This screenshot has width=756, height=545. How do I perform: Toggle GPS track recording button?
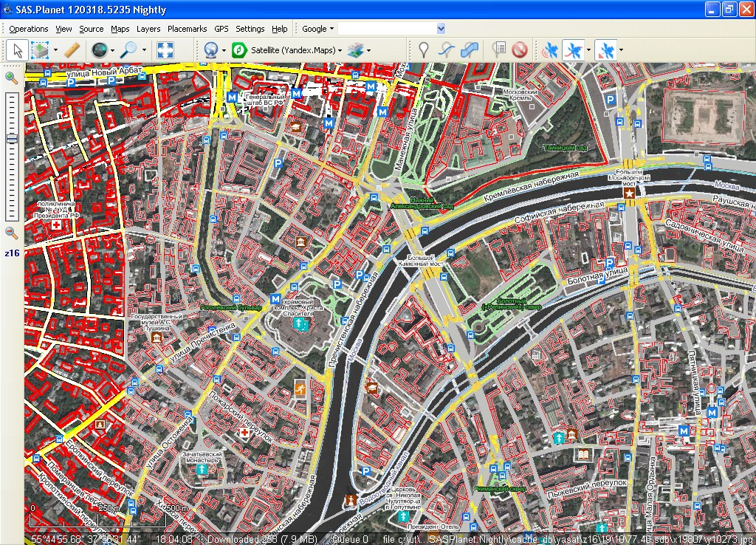pos(573,50)
